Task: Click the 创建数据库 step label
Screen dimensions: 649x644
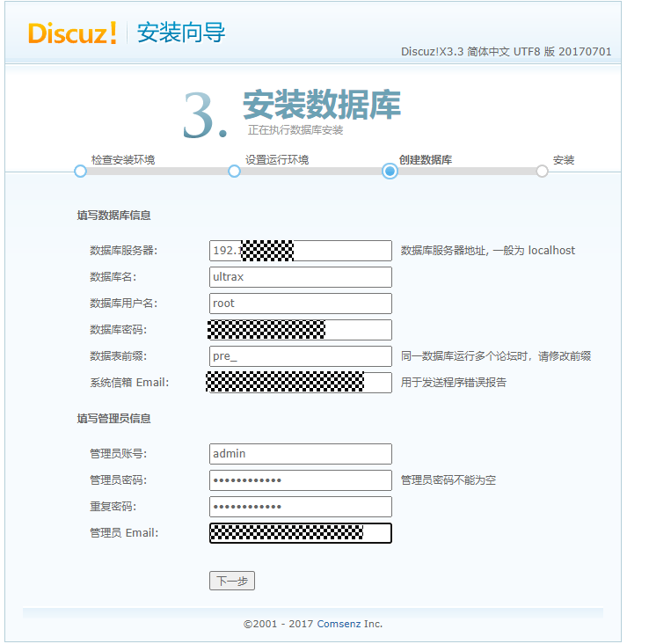Action: point(426,160)
